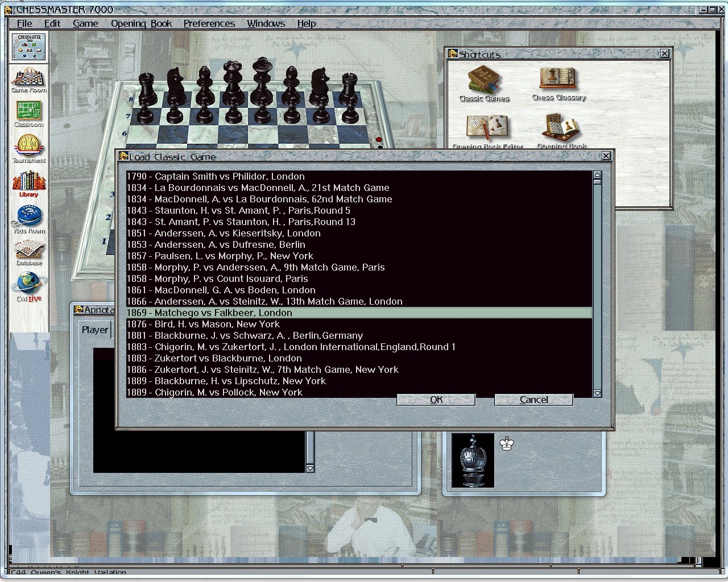Open the Help menu
Image resolution: width=728 pixels, height=582 pixels.
coord(306,23)
